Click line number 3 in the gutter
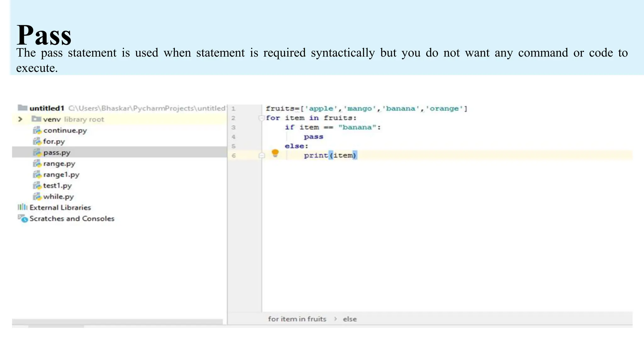 233,127
